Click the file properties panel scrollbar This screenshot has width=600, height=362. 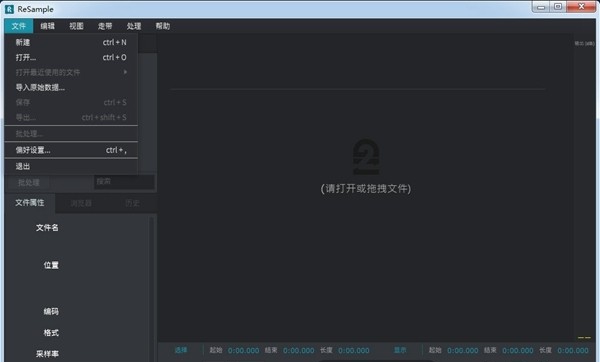152,289
